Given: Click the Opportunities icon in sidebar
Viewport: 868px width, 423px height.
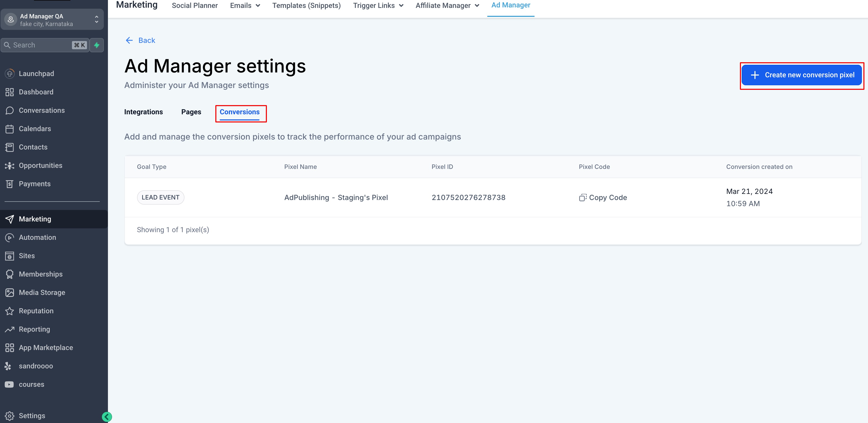Looking at the screenshot, I should pyautogui.click(x=10, y=166).
